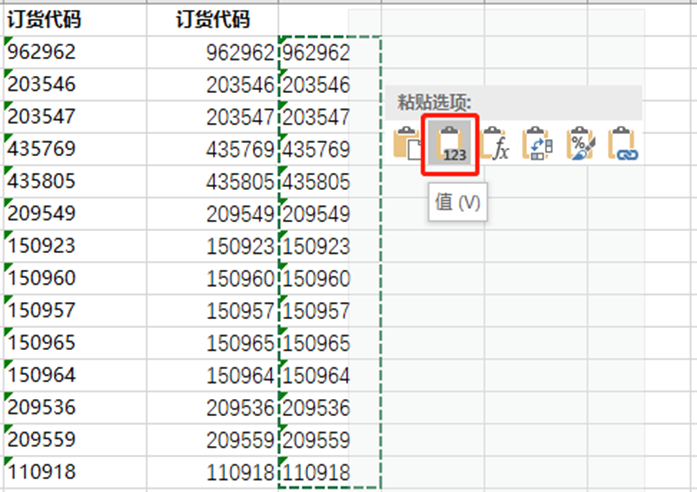
Task: Select first-column cell 435805
Action: click(x=75, y=181)
